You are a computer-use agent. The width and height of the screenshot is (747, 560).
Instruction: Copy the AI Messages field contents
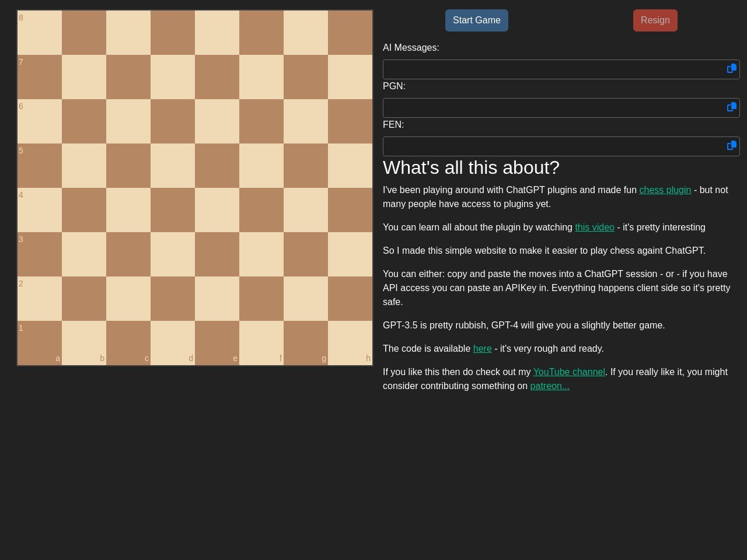coord(732,69)
